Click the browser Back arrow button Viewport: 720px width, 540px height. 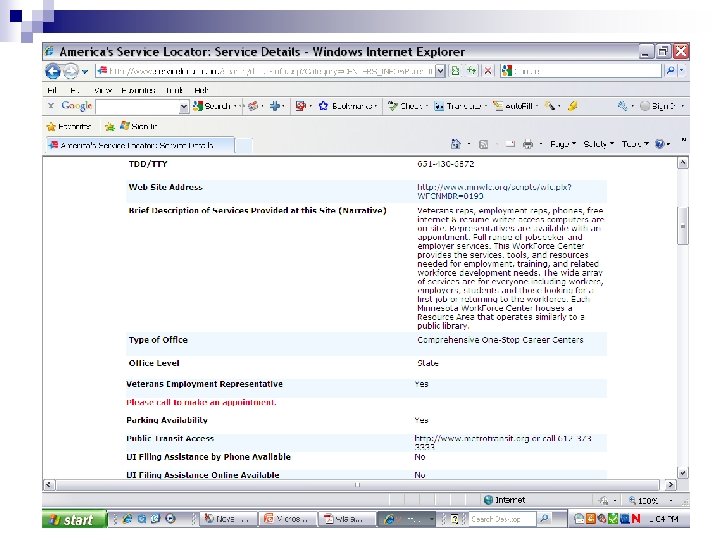[53, 71]
